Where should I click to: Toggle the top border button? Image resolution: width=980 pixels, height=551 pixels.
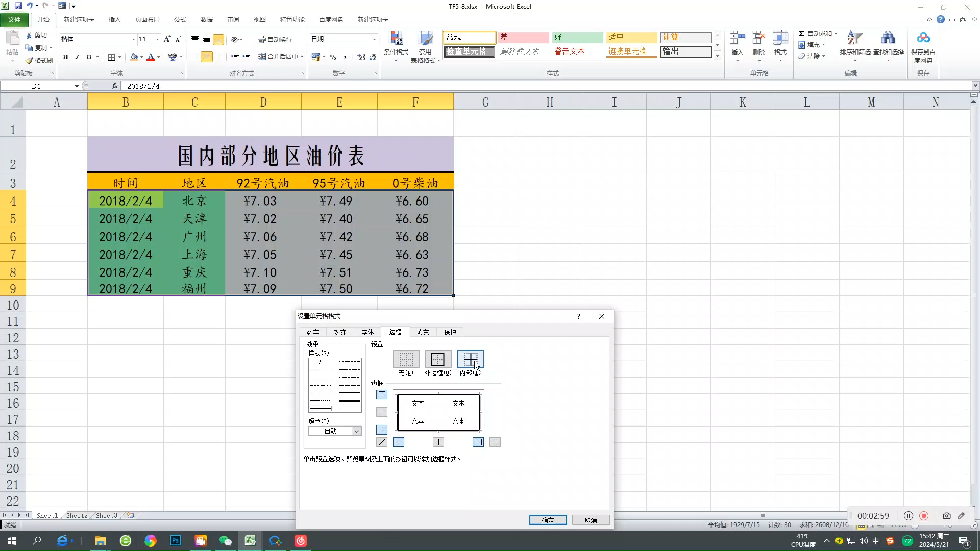coord(382,395)
